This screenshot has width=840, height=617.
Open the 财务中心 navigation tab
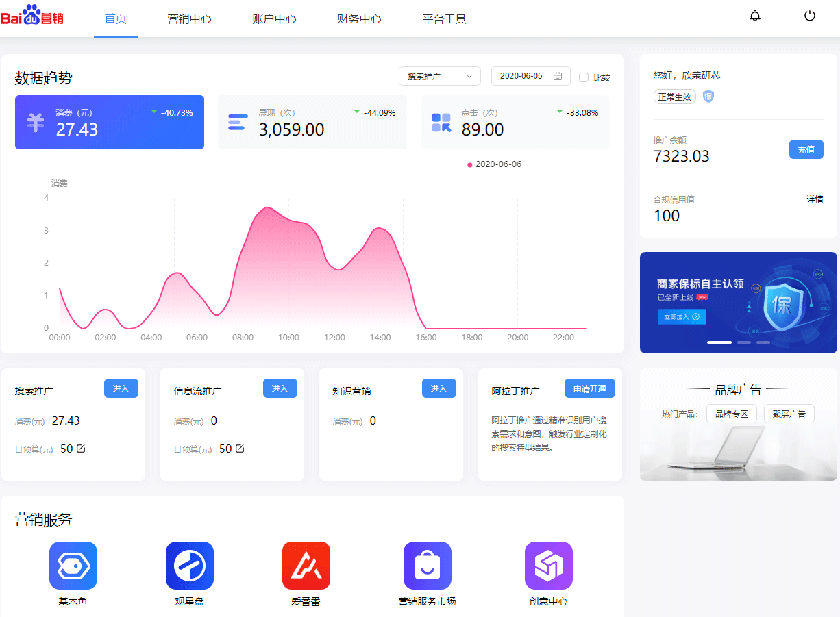tap(359, 19)
